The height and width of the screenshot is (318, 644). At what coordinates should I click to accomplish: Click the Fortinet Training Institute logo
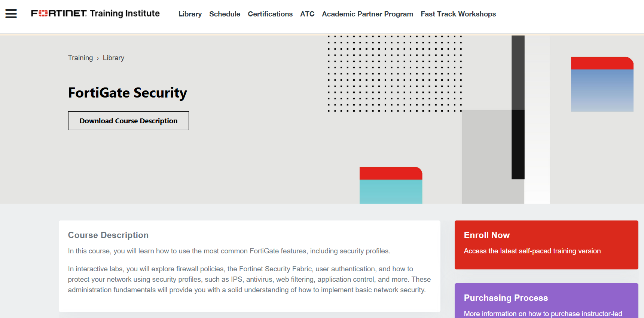(x=95, y=13)
